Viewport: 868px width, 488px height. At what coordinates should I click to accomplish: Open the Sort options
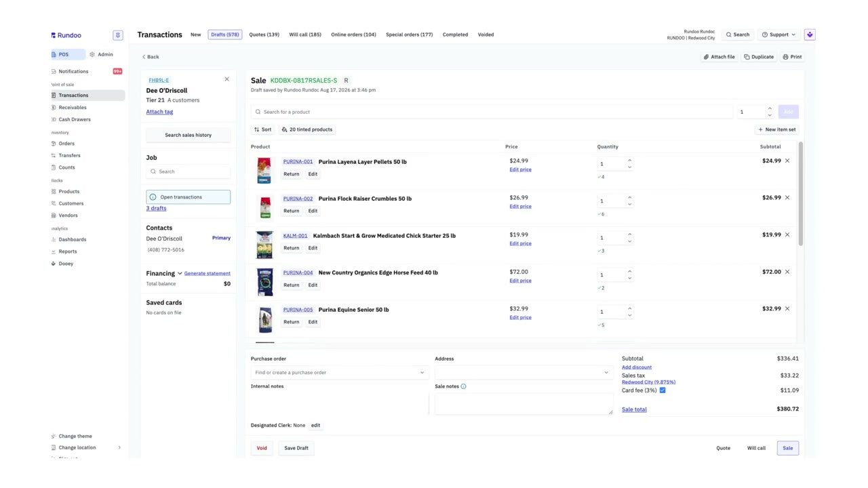tap(263, 129)
